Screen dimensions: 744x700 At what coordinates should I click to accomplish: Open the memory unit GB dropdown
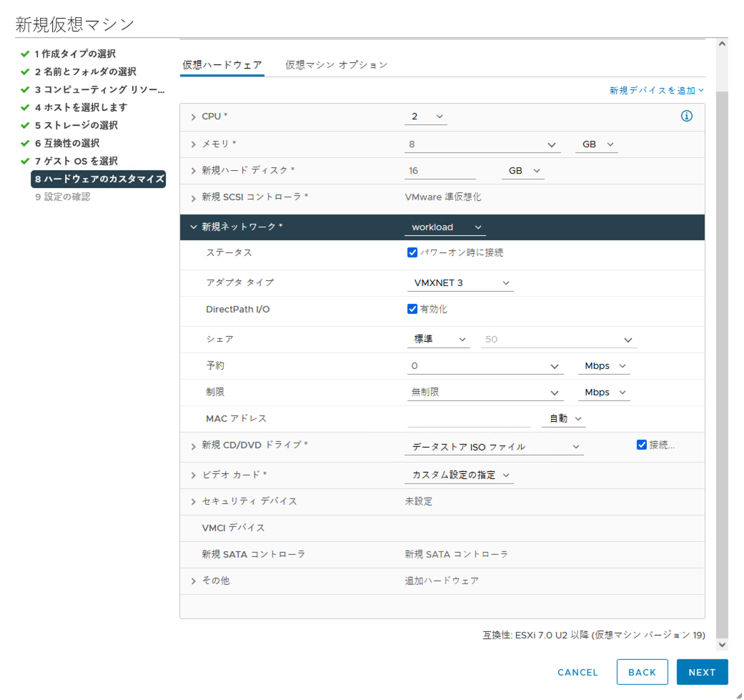tap(597, 144)
